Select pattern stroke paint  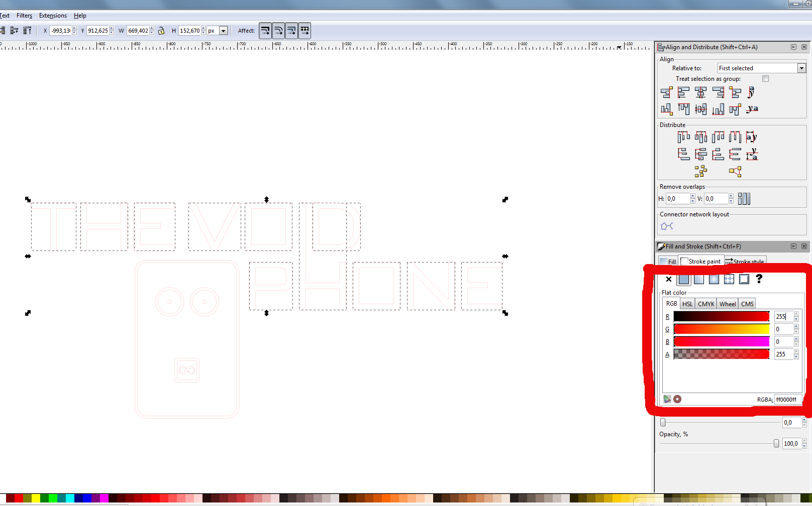pos(729,279)
